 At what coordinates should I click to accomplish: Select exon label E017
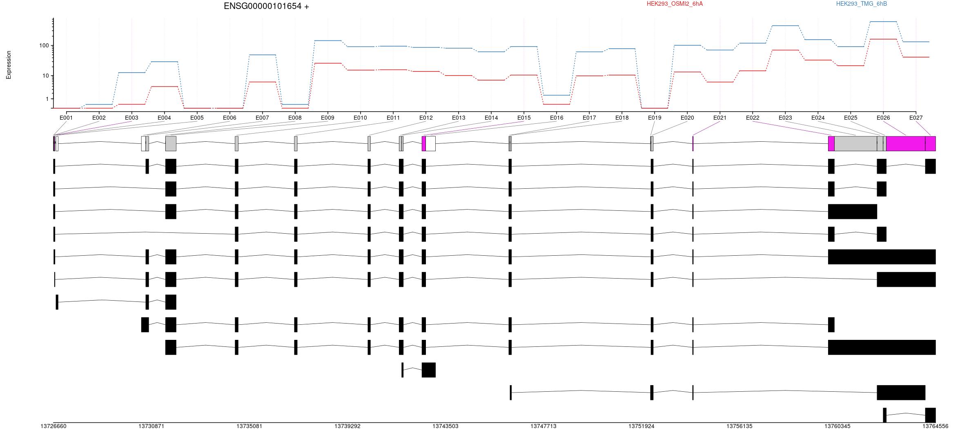tap(589, 118)
